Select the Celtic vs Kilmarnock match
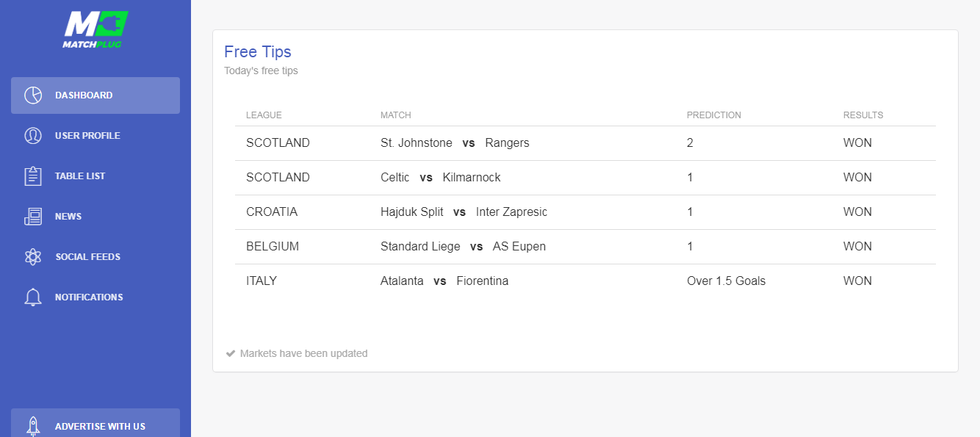Screen dimensions: 980x437 [440, 178]
